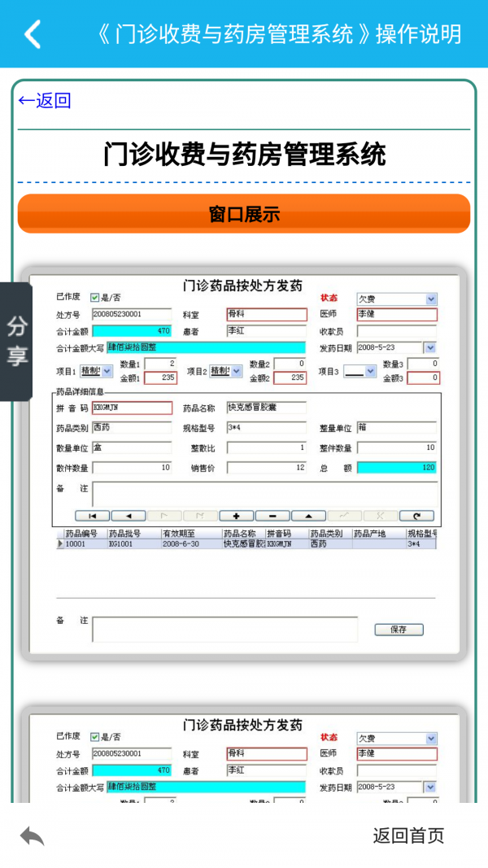
Task: Click the 药品类别 field containing 西药
Action: (133, 427)
